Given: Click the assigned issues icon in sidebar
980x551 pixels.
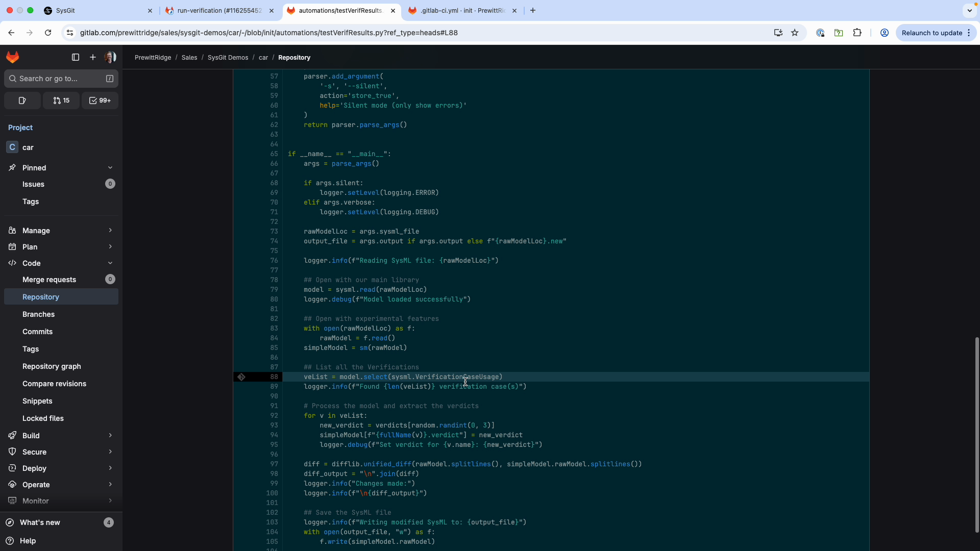Looking at the screenshot, I should point(22,101).
